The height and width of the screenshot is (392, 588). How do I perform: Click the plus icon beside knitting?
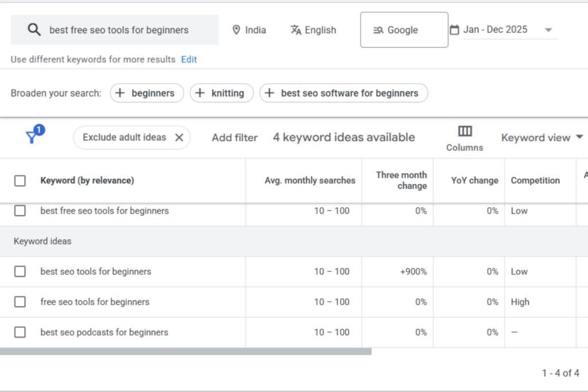pyautogui.click(x=201, y=93)
